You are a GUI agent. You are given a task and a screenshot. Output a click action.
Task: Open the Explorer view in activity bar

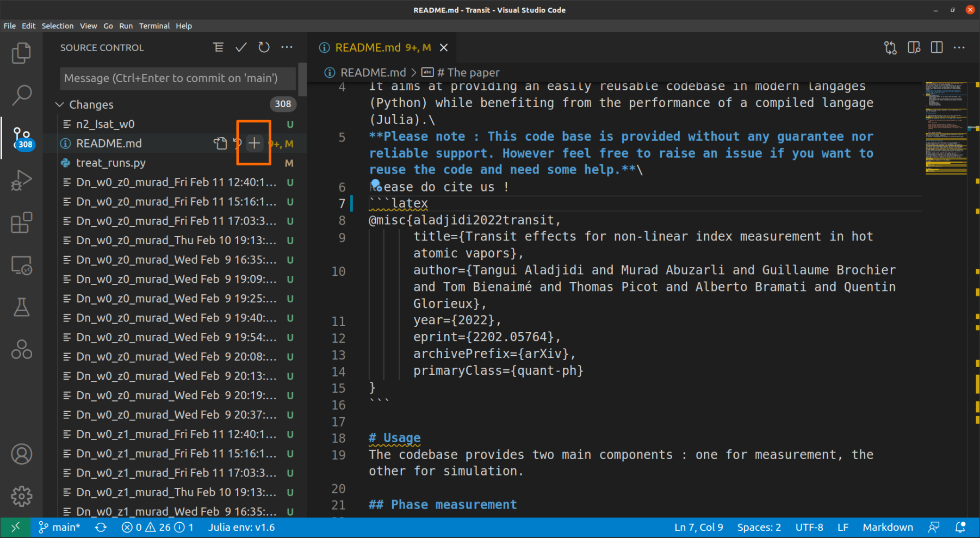click(x=21, y=53)
